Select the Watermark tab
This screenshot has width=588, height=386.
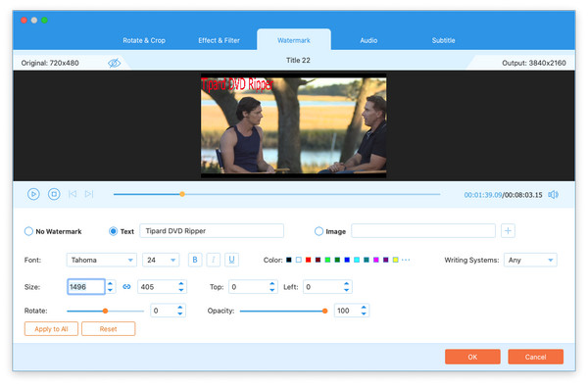point(294,40)
